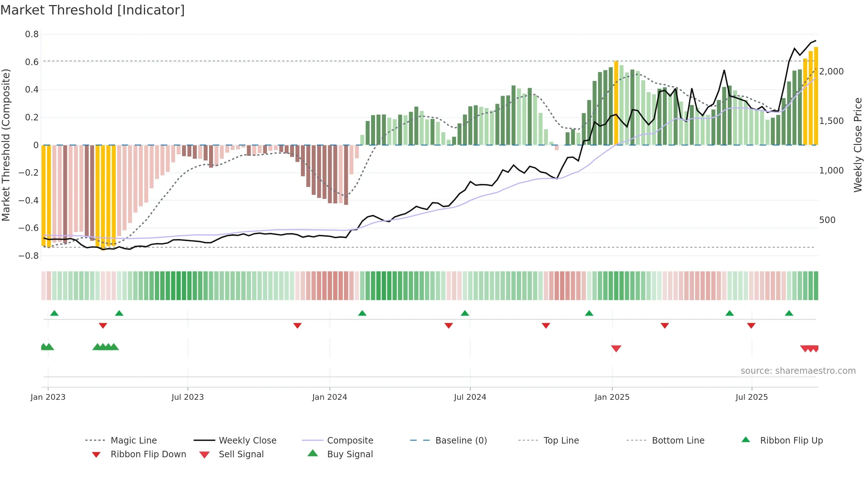Click the green flip-up triangle just before Jul 2024
This screenshot has width=868, height=488.
[465, 313]
